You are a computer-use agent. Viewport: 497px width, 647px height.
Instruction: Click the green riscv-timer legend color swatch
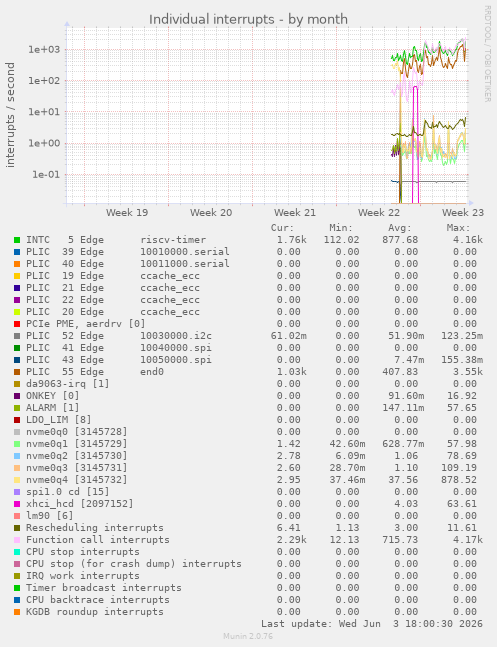17,240
